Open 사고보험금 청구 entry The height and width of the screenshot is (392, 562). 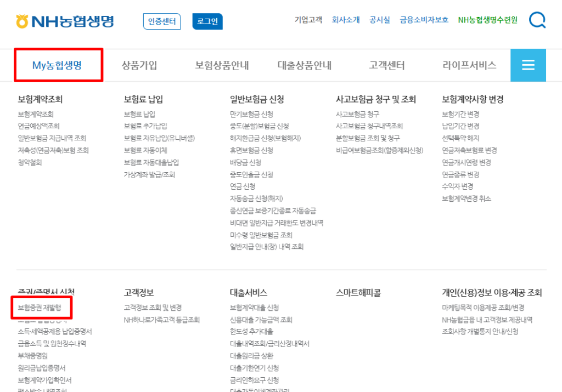pyautogui.click(x=357, y=114)
